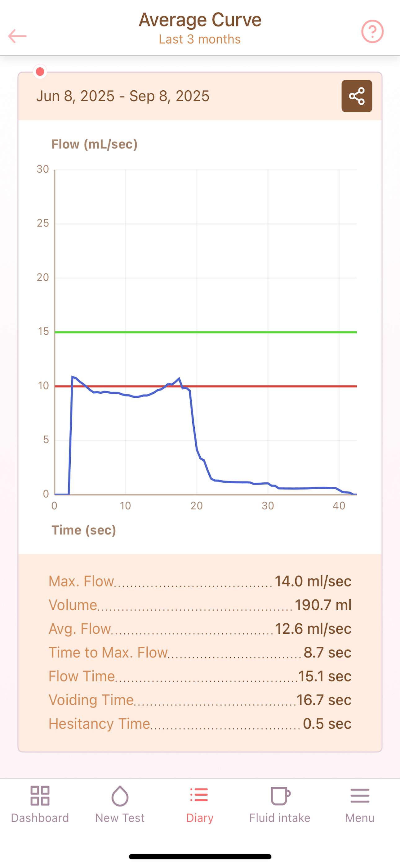400x868 pixels.
Task: Tap the back arrow icon
Action: [17, 36]
